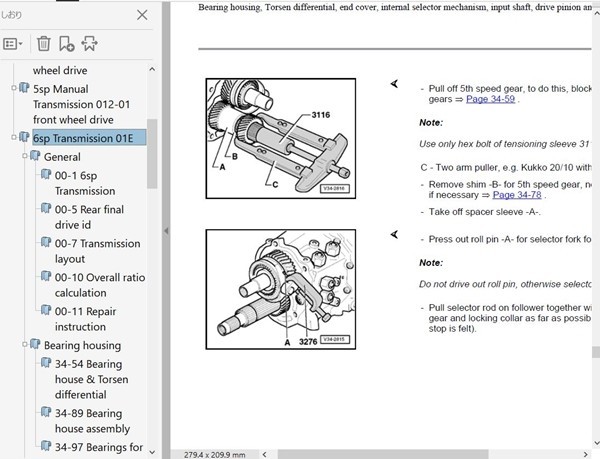Add a new bookmark
The width and height of the screenshot is (600, 459).
67,44
